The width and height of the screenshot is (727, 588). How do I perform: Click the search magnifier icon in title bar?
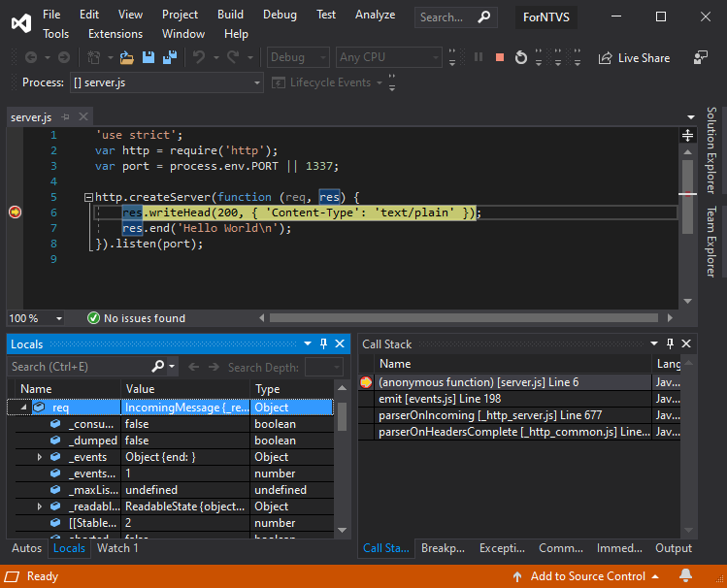tap(484, 17)
